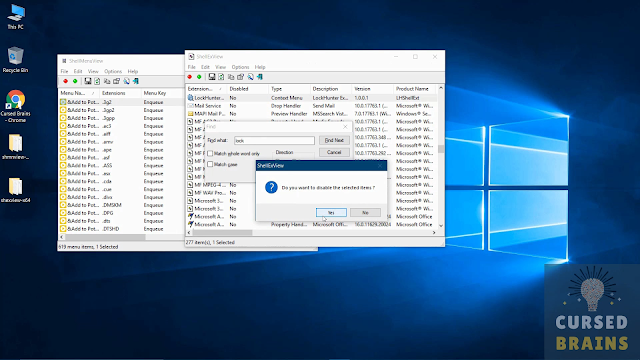640x360 pixels.
Task: Click the MAPI Mail row folder icon
Action: click(x=190, y=114)
